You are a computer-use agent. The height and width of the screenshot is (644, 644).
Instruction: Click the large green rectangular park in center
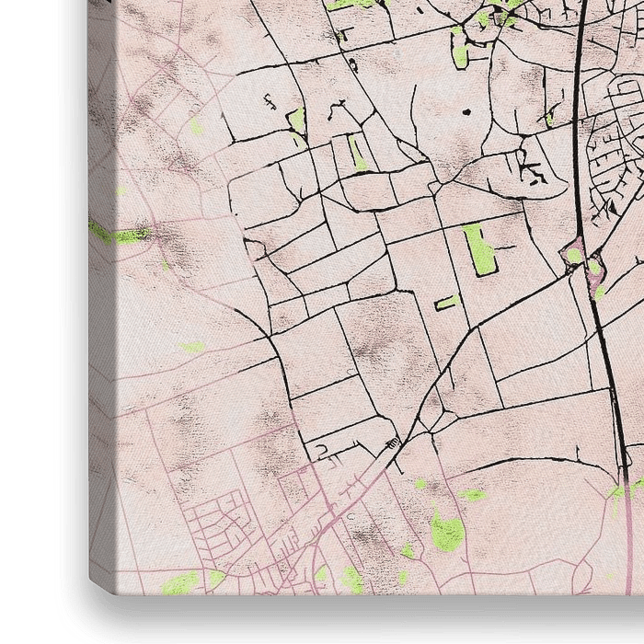point(478,247)
